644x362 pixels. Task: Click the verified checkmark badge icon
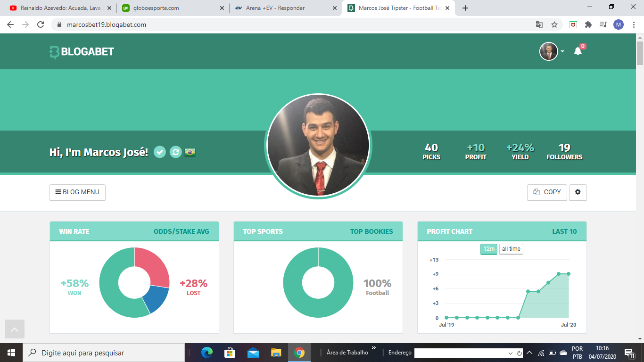[x=160, y=152]
